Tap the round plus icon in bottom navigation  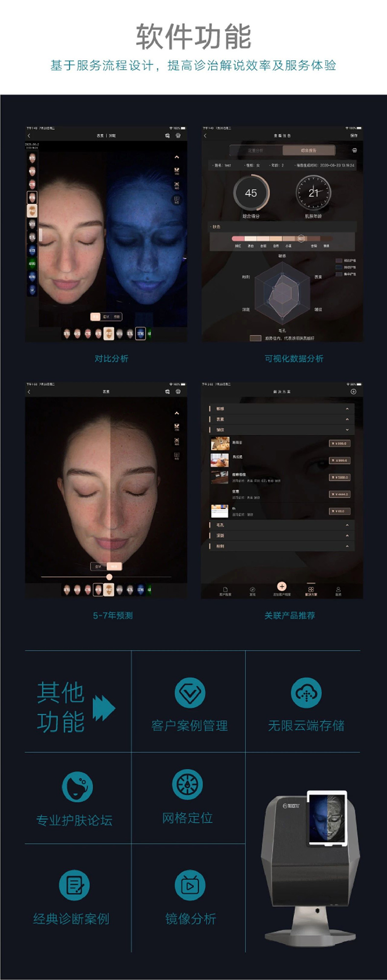(282, 586)
